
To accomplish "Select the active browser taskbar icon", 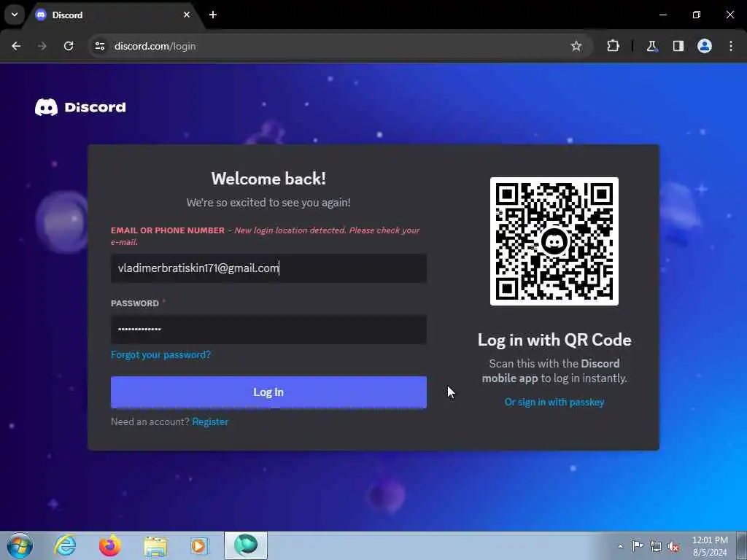I will (246, 545).
